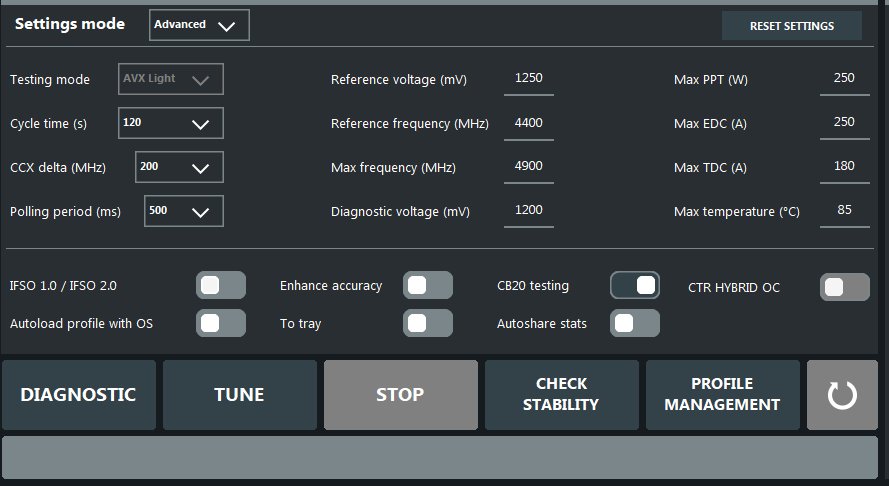Click the Reference frequency (MHz) label

click(x=409, y=124)
